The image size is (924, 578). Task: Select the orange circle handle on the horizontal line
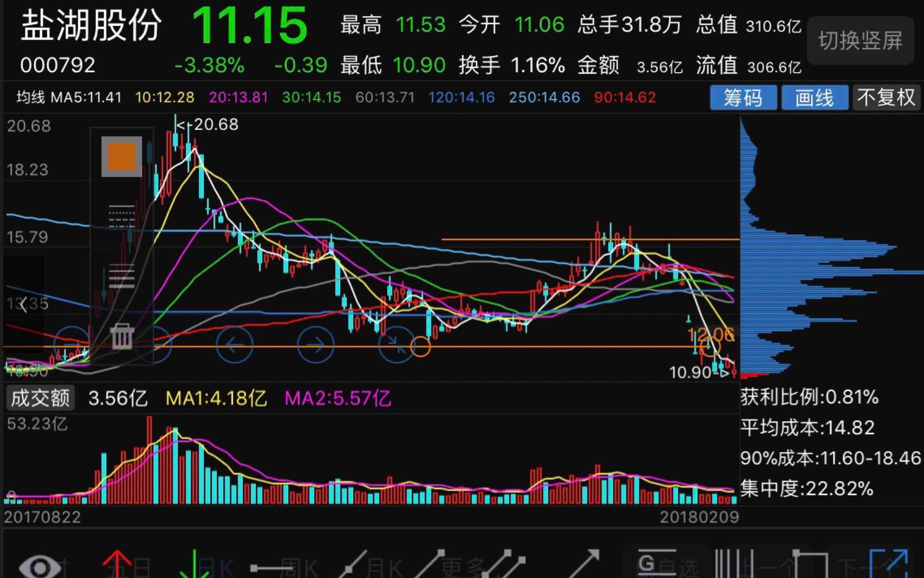point(421,347)
